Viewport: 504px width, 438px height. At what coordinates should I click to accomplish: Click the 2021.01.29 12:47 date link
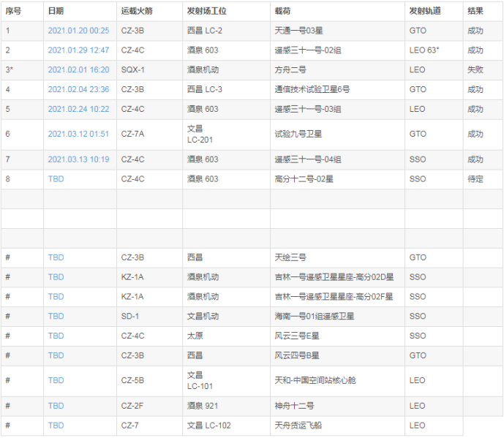tap(78, 50)
